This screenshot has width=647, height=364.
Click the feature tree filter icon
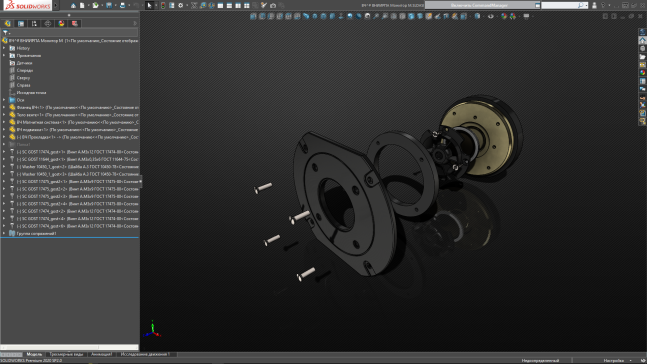click(x=5, y=32)
